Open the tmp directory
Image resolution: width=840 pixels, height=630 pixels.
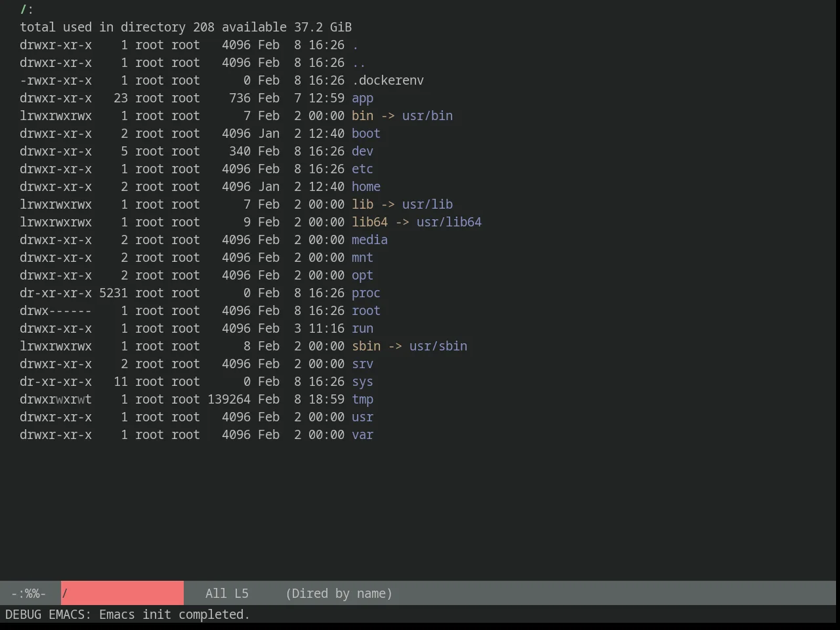[x=362, y=400]
